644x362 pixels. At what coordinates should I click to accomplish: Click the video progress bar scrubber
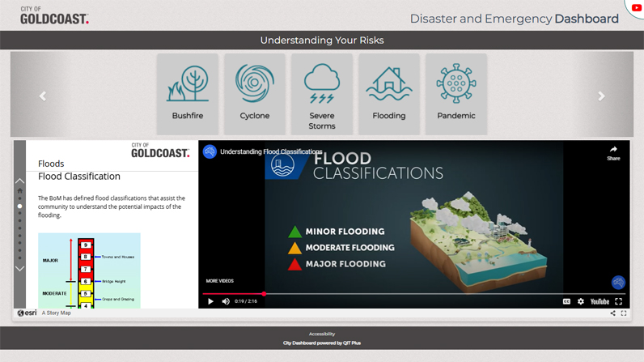264,294
